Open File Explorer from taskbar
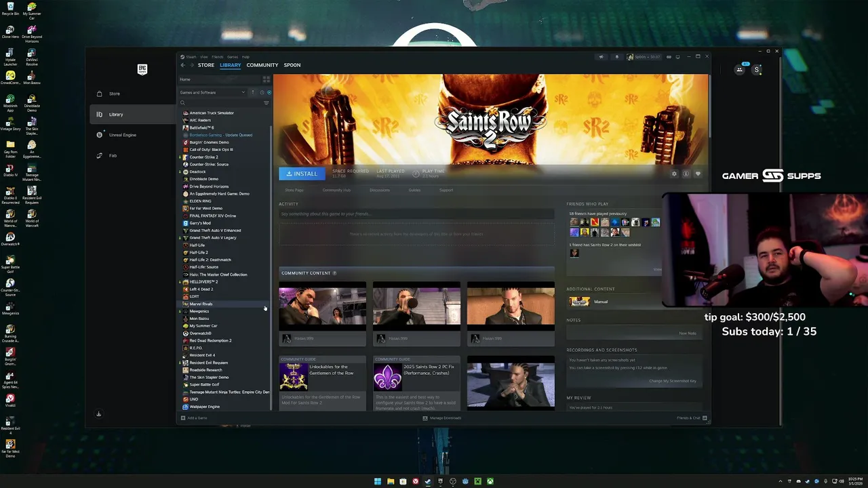This screenshot has height=488, width=868. click(x=391, y=481)
